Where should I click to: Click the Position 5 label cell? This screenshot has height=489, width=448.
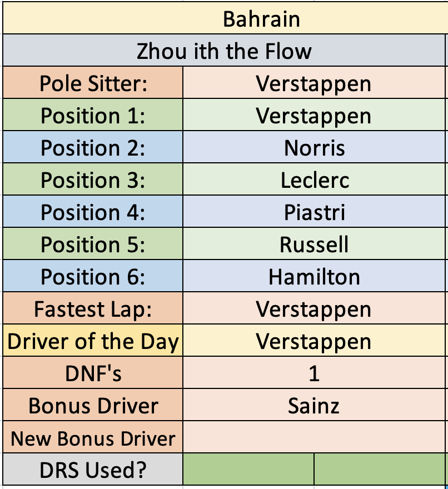click(x=93, y=243)
